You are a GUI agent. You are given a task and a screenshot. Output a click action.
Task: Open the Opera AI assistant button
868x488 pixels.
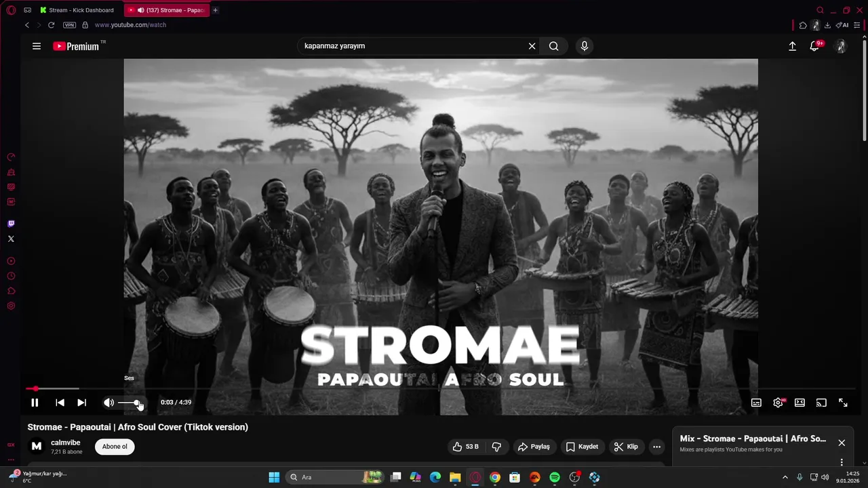click(x=842, y=25)
